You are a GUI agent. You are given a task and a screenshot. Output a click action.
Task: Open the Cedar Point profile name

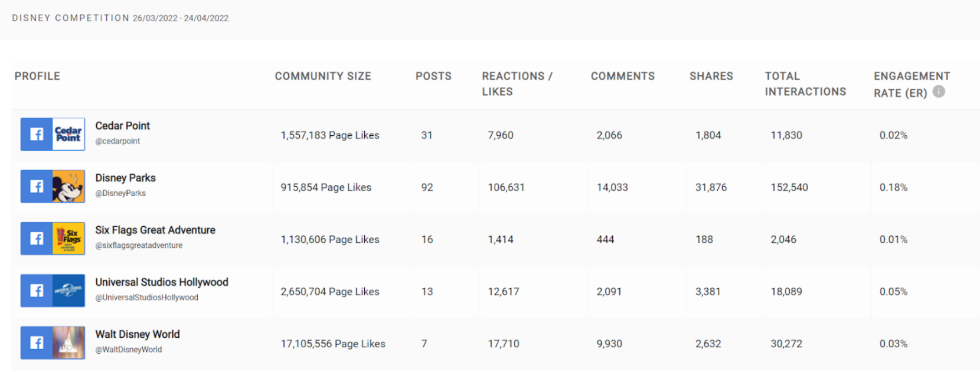click(x=123, y=126)
